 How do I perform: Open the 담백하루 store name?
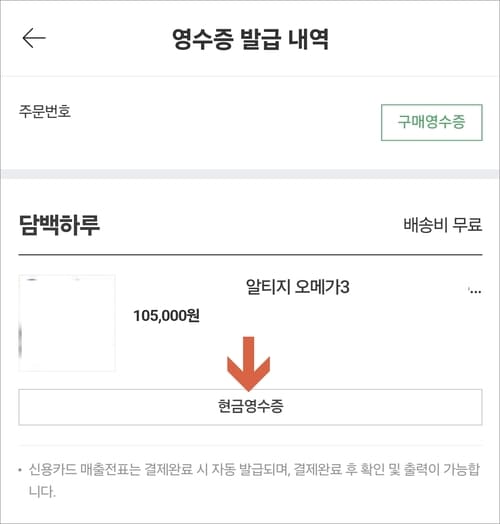pos(59,225)
